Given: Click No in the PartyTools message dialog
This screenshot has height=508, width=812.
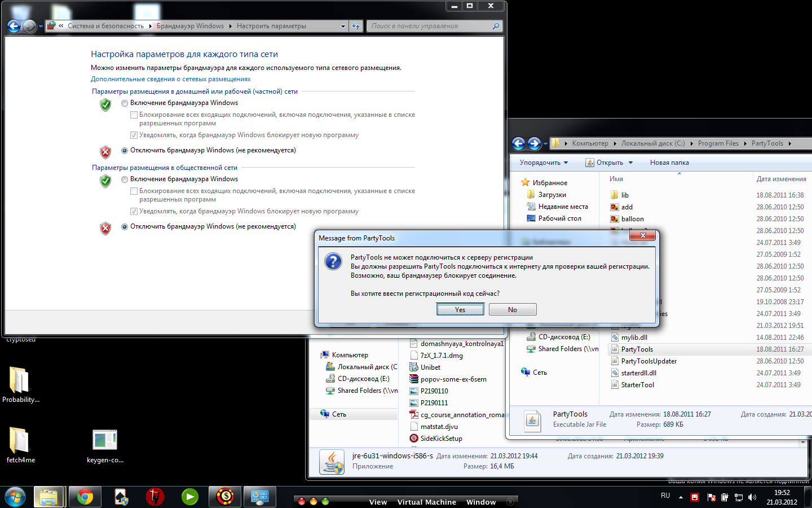Looking at the screenshot, I should click(x=513, y=309).
